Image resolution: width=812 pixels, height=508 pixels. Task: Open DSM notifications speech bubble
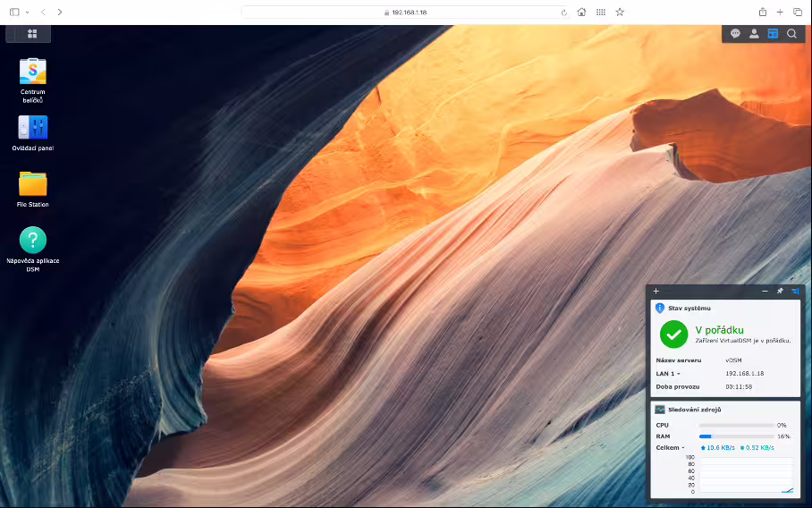(x=735, y=34)
